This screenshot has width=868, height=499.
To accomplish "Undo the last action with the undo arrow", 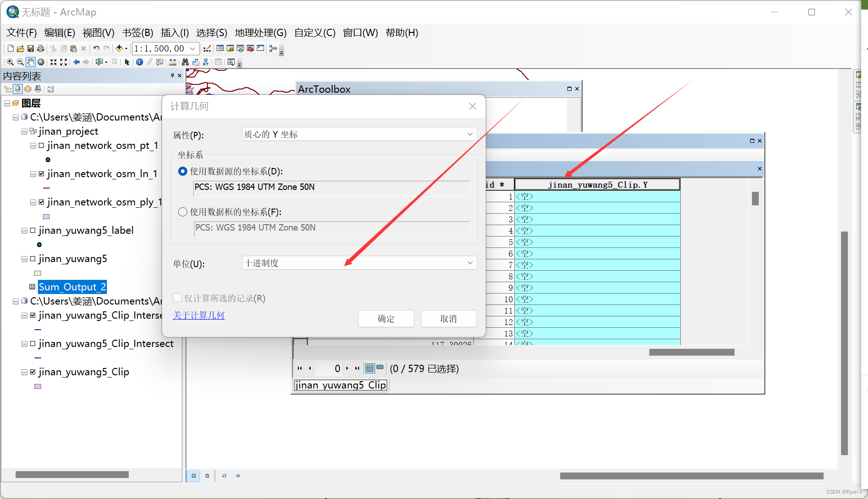I will point(96,48).
